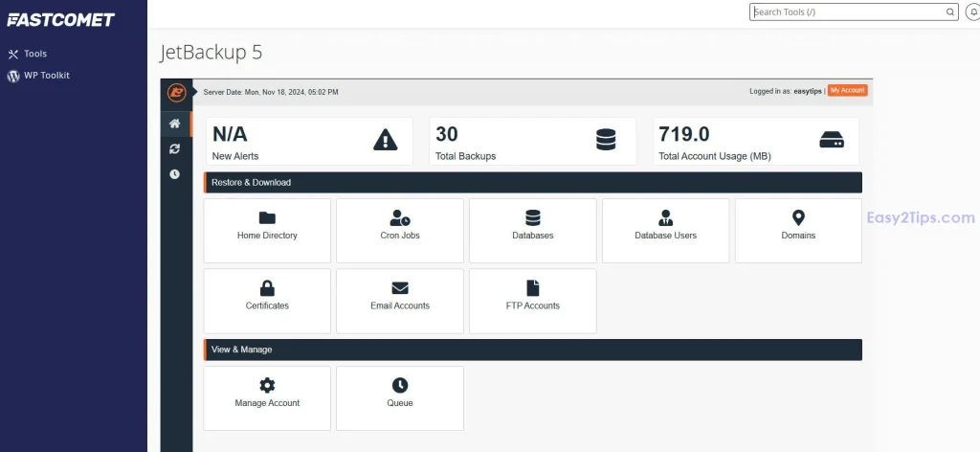The height and width of the screenshot is (452, 980).
Task: Open WP Toolkit in the sidebar
Action: [46, 75]
